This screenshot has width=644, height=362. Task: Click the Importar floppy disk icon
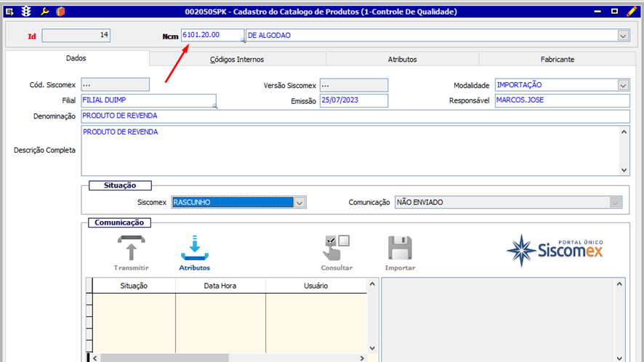pos(400,248)
